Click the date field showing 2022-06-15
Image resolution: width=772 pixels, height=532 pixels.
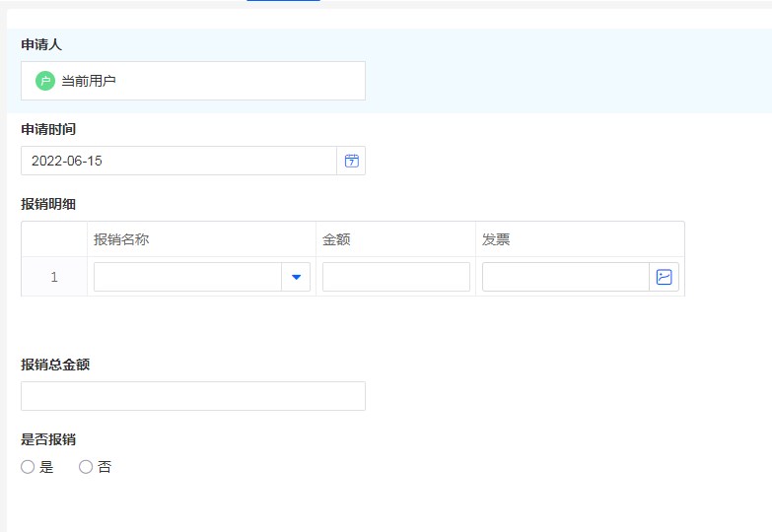tap(178, 161)
